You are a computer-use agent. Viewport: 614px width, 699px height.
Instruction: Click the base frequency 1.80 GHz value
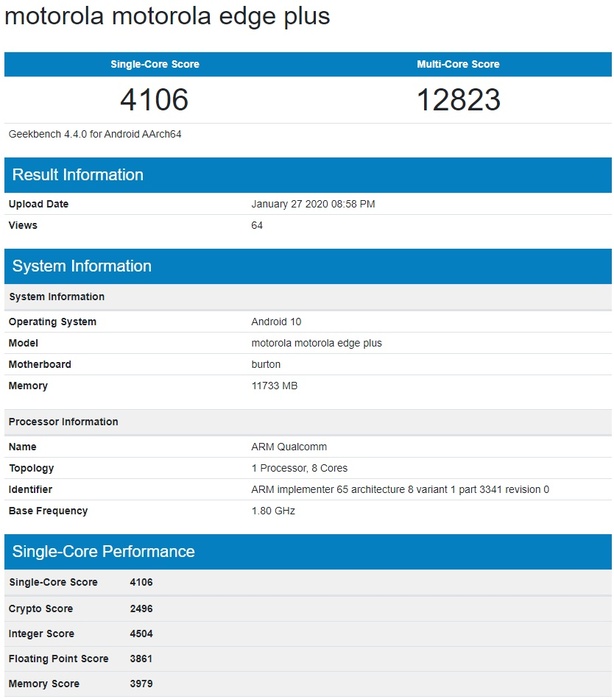click(271, 511)
